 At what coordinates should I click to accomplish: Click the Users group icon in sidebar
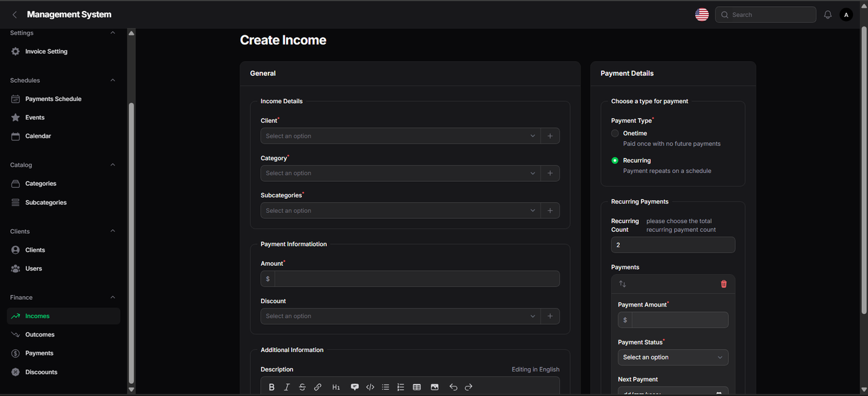[x=16, y=269]
